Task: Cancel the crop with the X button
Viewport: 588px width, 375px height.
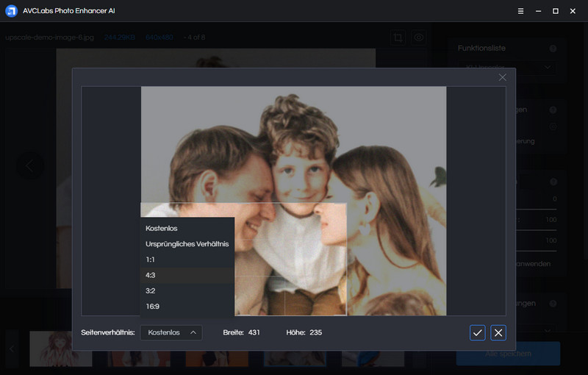Action: click(x=498, y=332)
